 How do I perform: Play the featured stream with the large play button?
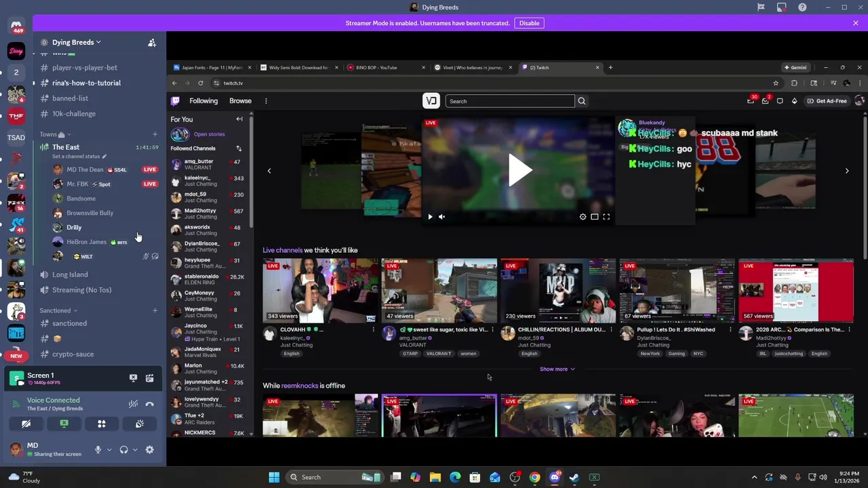click(519, 169)
